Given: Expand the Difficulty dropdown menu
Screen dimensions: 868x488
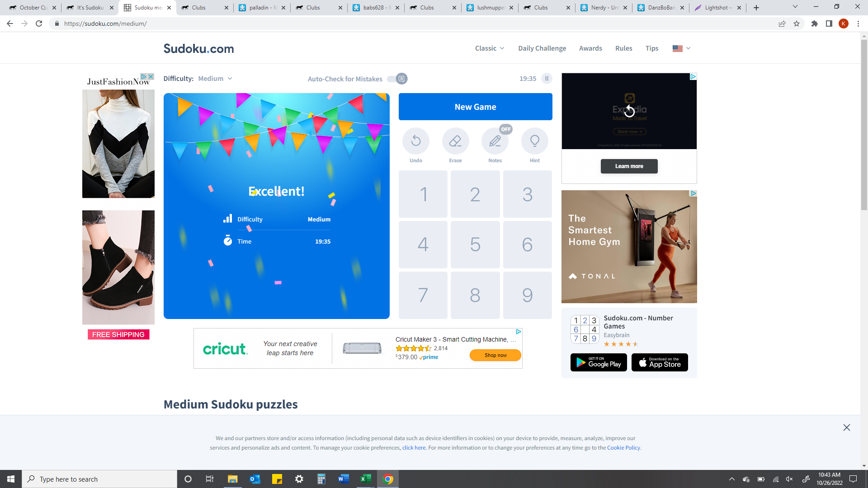Looking at the screenshot, I should tap(215, 78).
